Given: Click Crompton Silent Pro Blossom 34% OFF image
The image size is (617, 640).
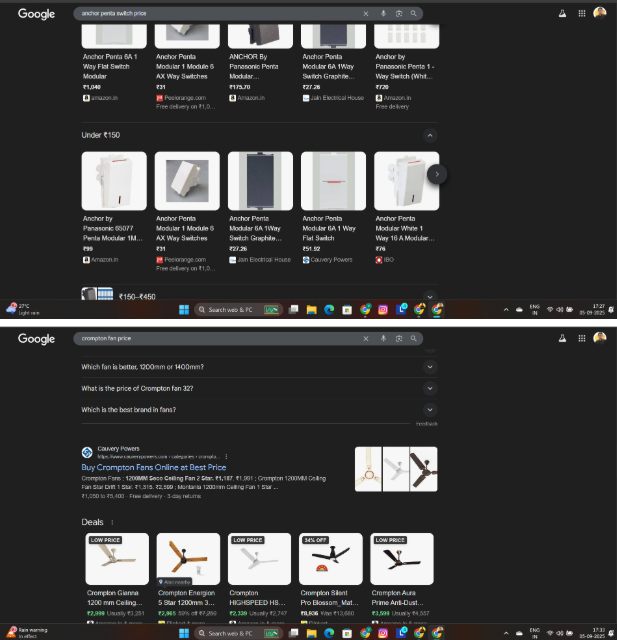Looking at the screenshot, I should click(x=331, y=559).
